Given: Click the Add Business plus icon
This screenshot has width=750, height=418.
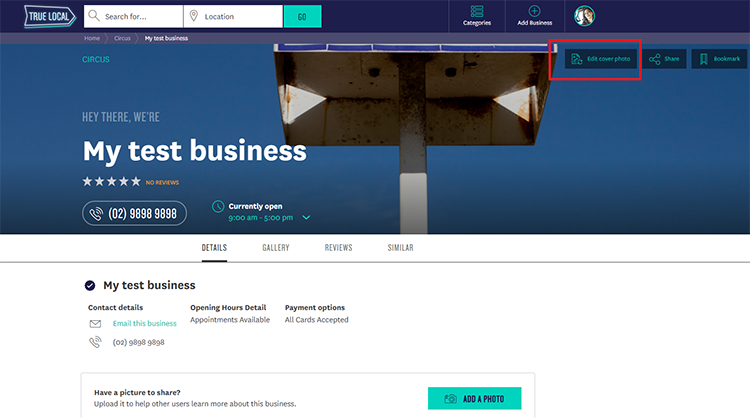Looking at the screenshot, I should coord(534,11).
